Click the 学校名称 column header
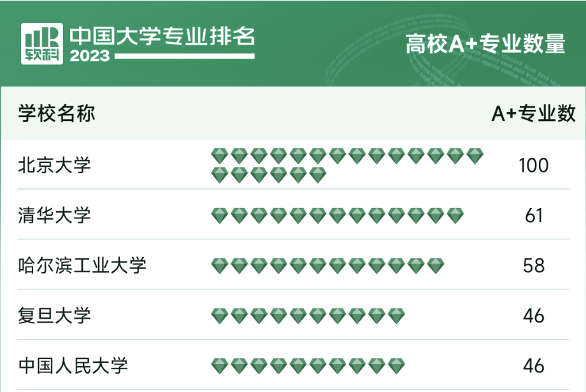 pyautogui.click(x=57, y=114)
